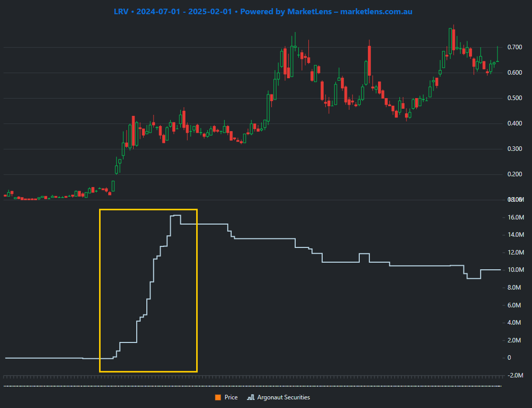
Task: Click the 0.200 price axis label
Action: point(514,174)
